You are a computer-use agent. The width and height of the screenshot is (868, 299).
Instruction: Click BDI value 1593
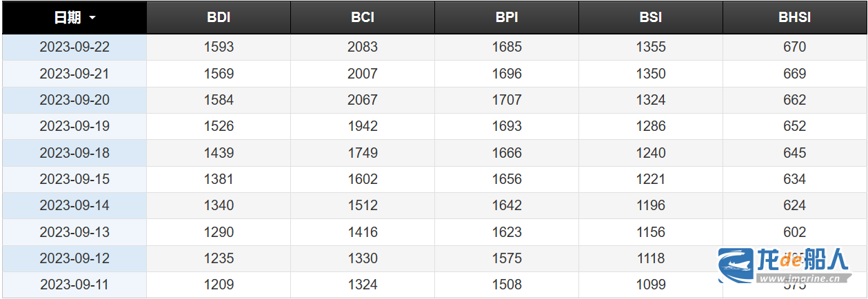click(219, 48)
